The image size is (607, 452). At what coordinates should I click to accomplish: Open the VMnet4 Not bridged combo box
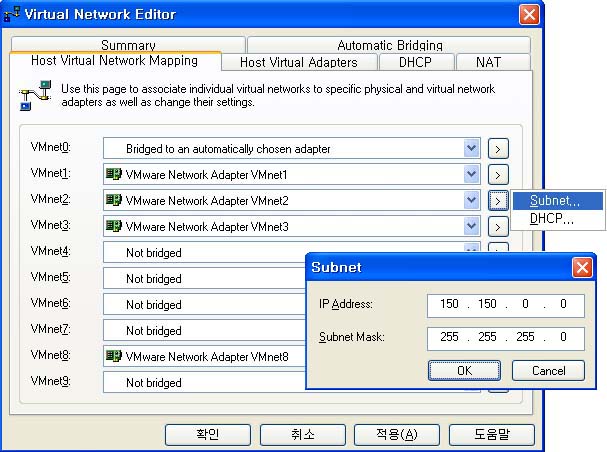pyautogui.click(x=204, y=252)
